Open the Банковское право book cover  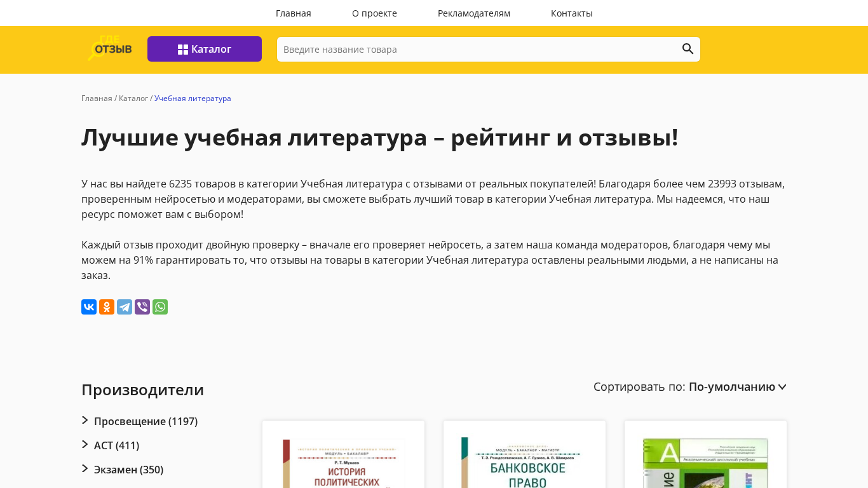(x=524, y=463)
